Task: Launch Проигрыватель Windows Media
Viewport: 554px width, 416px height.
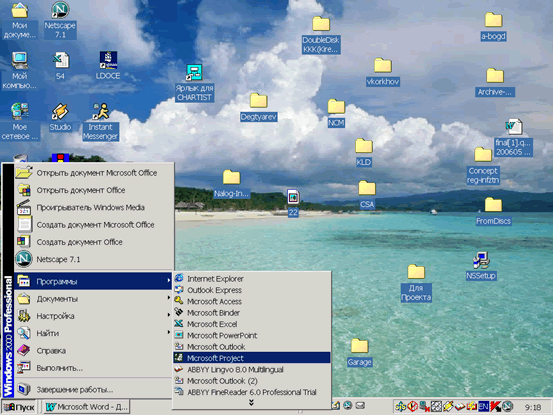Action: 93,207
